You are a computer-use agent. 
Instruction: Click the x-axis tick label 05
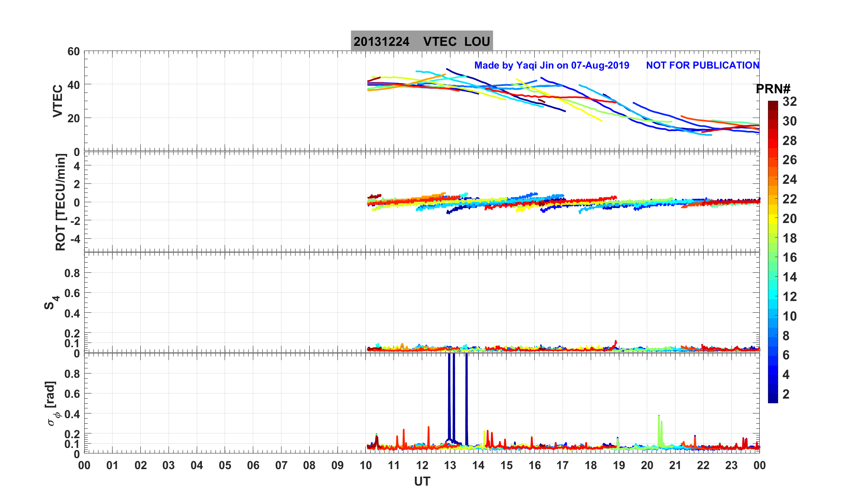click(x=225, y=465)
